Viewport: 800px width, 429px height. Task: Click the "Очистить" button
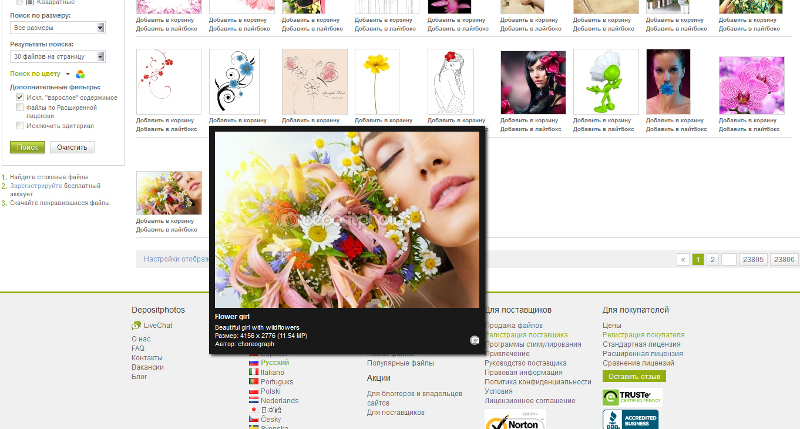pos(72,147)
